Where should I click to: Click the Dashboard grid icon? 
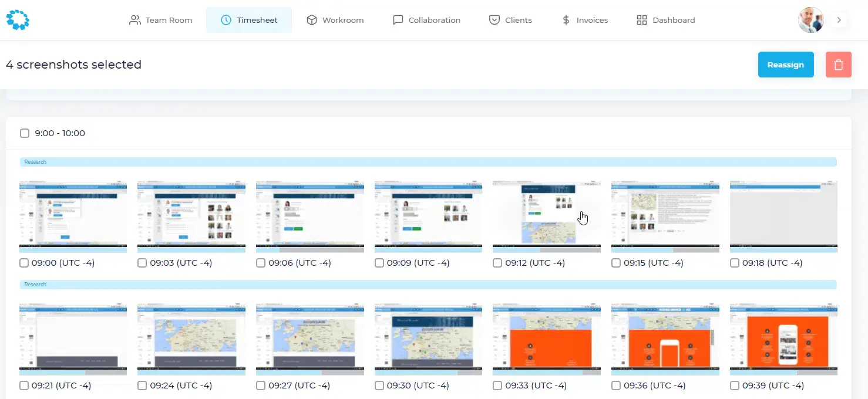click(642, 20)
